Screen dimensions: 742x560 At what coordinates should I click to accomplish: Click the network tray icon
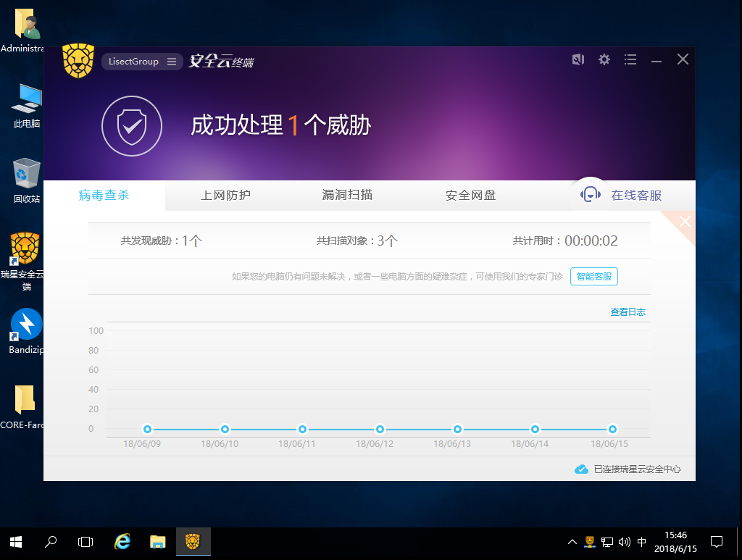607,542
